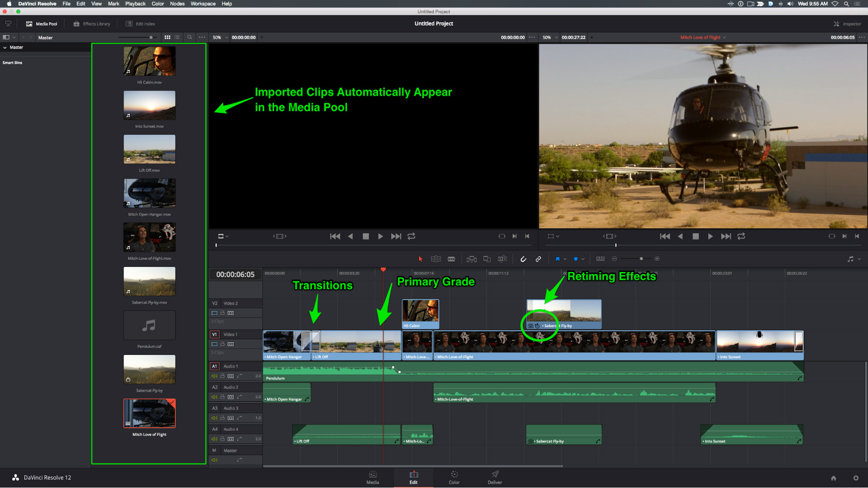Lock the Video 1 track

[222, 344]
